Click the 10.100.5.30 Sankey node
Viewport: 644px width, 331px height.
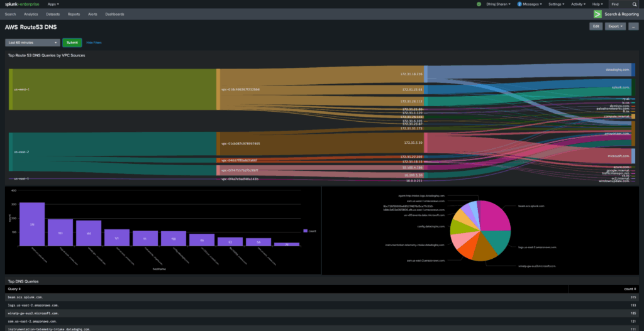coord(426,175)
